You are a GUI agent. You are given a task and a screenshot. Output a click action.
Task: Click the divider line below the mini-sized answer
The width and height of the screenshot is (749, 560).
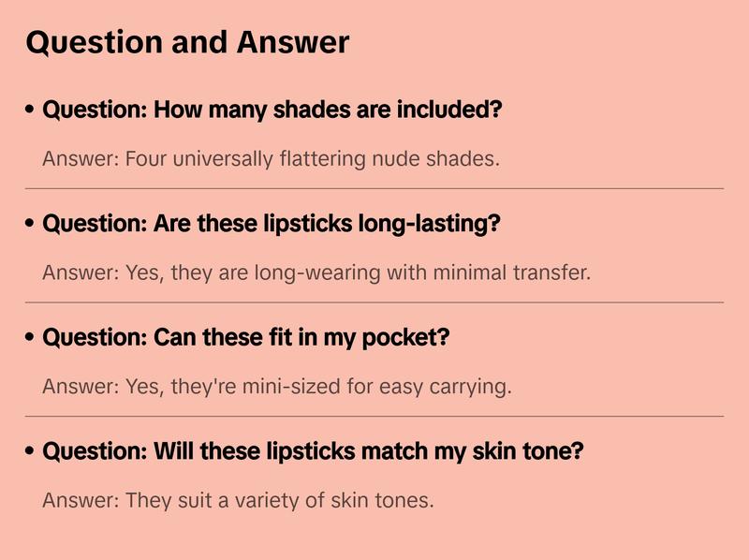pyautogui.click(x=374, y=416)
